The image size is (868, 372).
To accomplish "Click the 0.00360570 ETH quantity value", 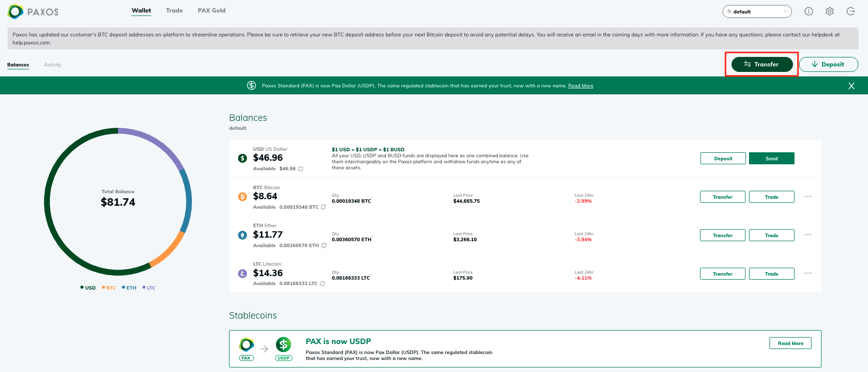I will (351, 240).
